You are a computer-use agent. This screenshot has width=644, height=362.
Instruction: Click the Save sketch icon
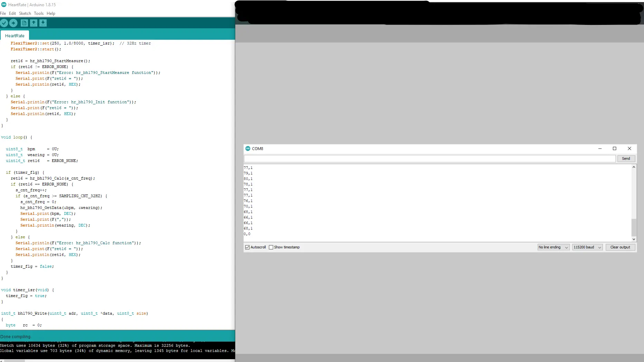(43, 23)
